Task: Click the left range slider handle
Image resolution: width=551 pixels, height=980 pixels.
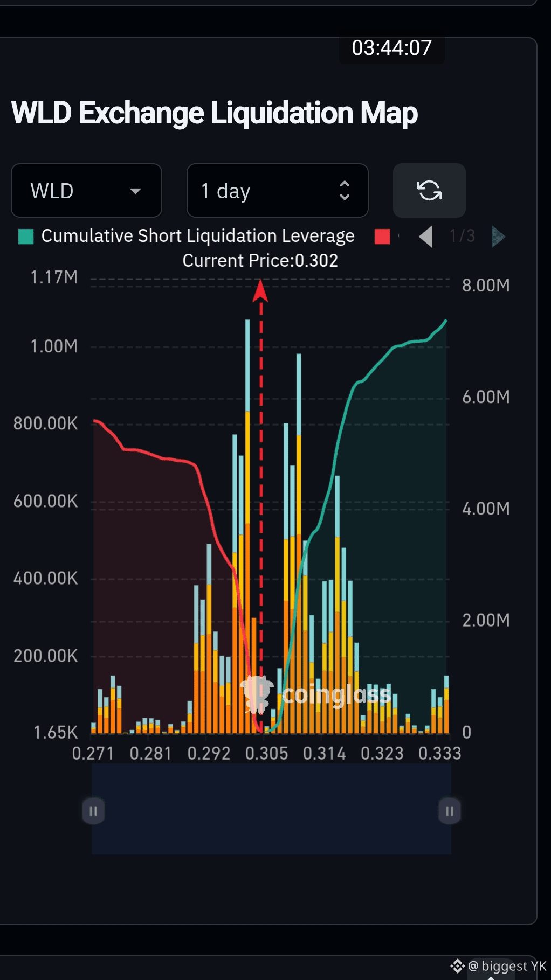Action: click(x=93, y=811)
